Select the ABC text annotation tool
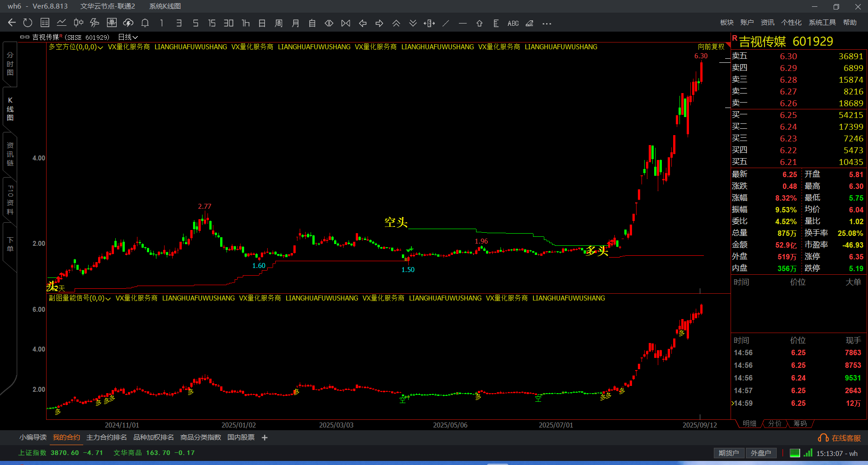The width and height of the screenshot is (868, 465). 513,23
